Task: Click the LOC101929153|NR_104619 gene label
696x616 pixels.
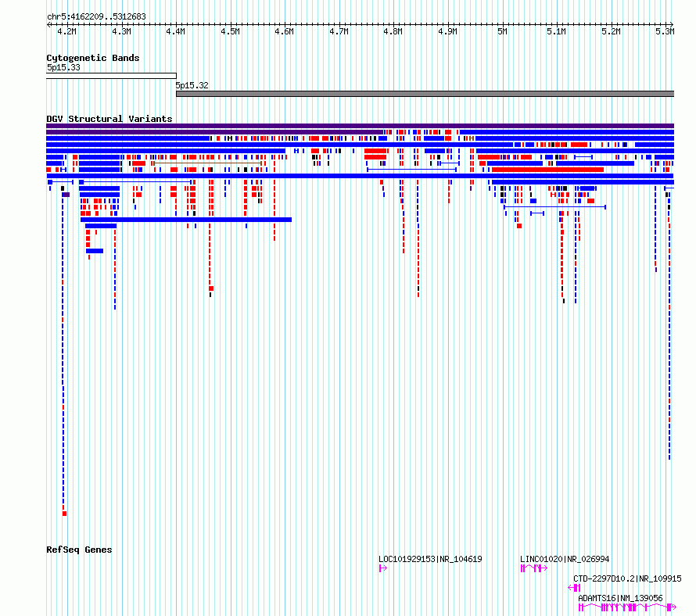Action: (x=430, y=559)
